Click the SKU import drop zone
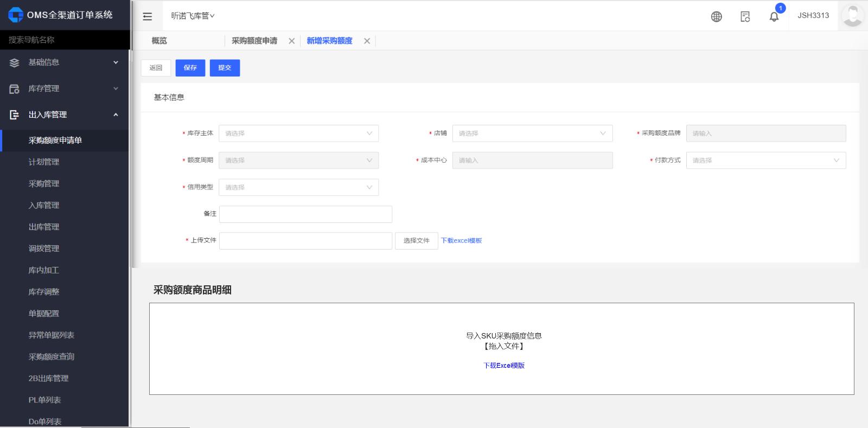 tap(502, 349)
